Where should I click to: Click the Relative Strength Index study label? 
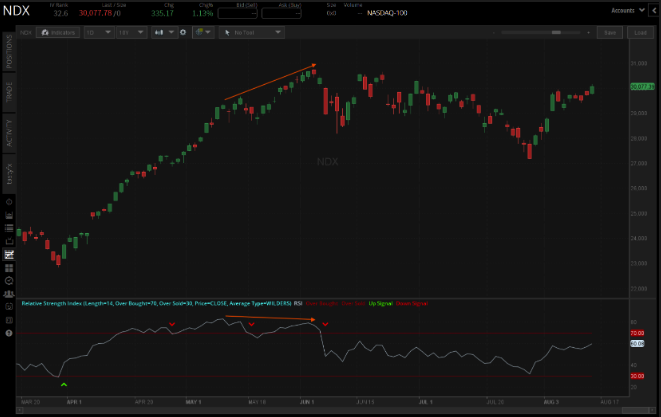156,303
